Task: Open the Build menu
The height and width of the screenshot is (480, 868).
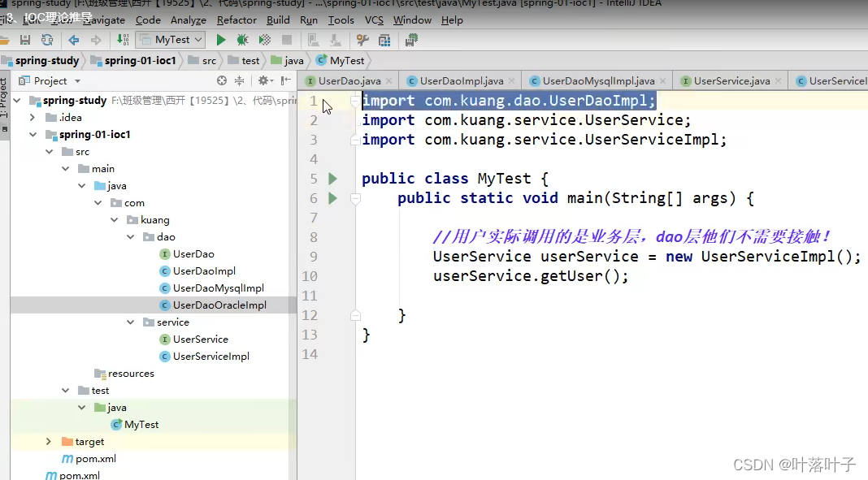Action: [278, 20]
